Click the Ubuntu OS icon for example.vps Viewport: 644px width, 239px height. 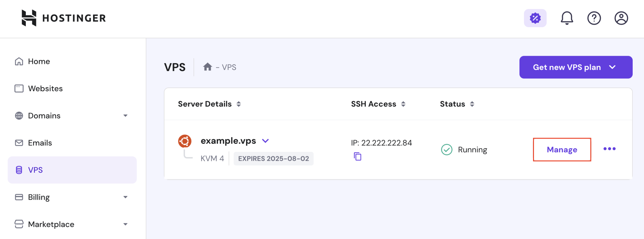point(185,141)
